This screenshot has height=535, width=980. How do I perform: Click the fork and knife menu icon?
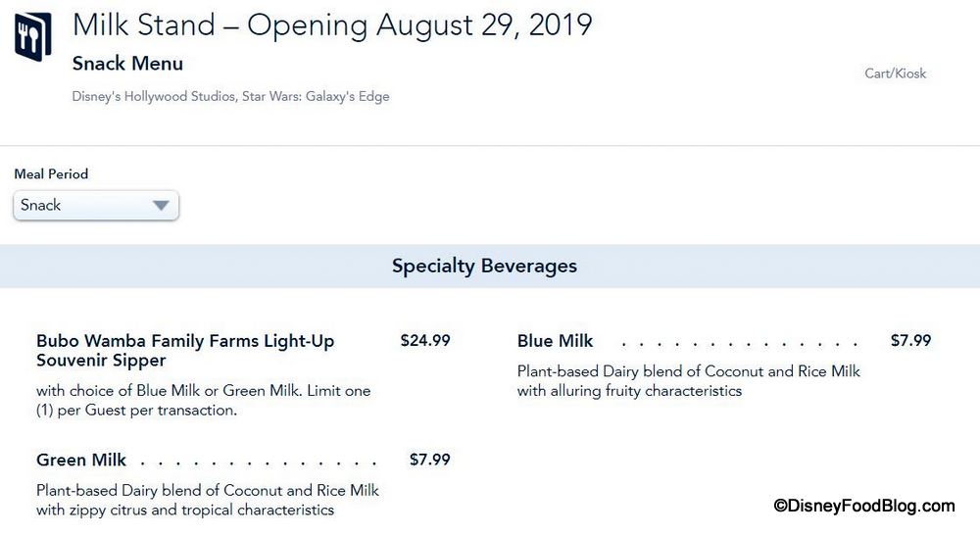[33, 36]
